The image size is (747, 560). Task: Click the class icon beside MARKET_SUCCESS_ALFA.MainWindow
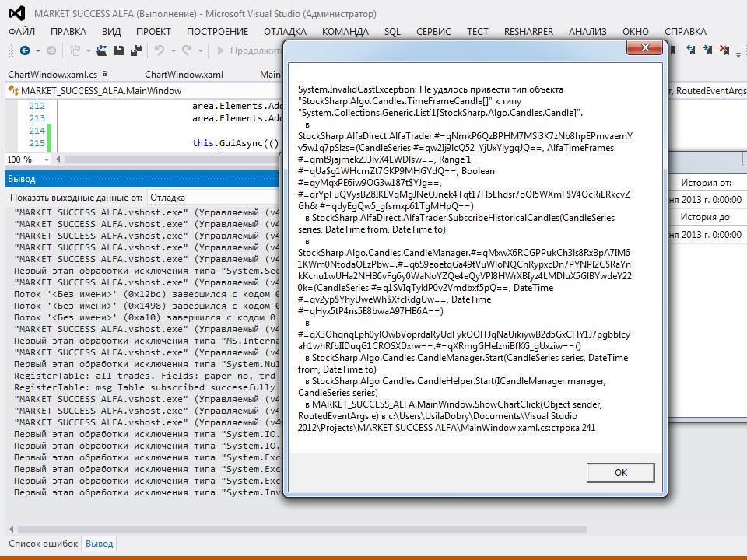coord(13,90)
